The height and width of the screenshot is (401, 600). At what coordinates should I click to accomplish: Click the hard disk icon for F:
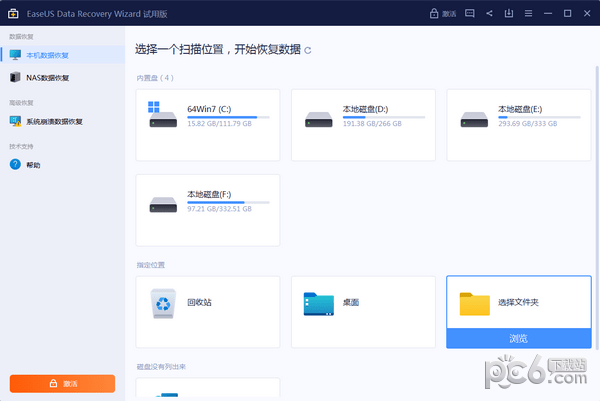click(x=163, y=205)
